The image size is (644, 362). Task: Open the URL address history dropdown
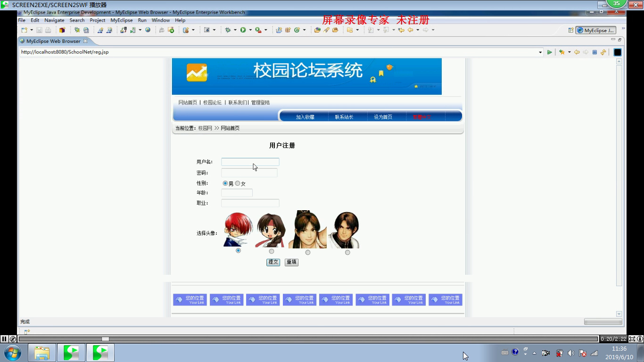[x=540, y=52]
